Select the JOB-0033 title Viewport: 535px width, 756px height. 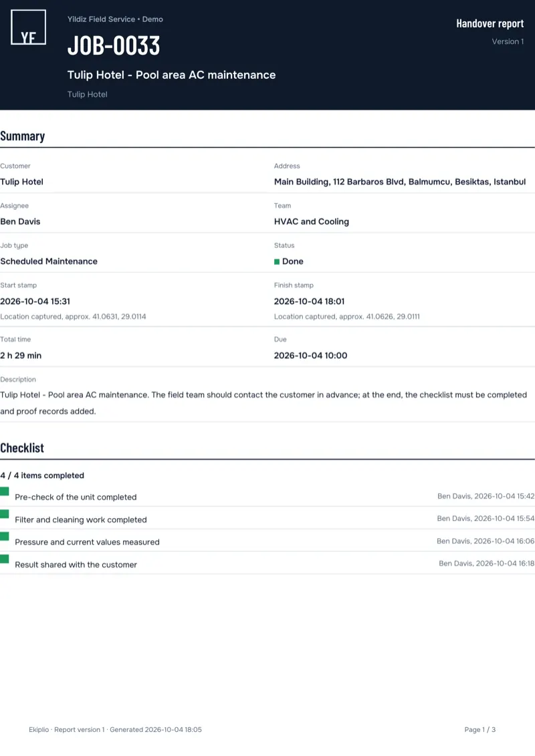click(x=114, y=45)
